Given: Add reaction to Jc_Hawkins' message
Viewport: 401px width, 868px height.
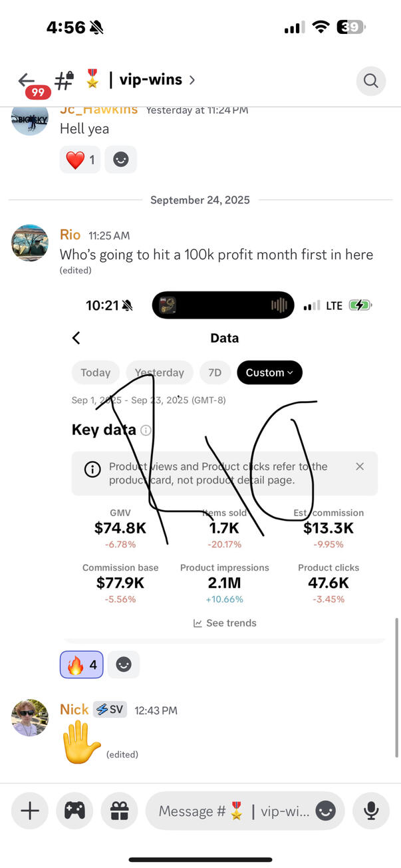Looking at the screenshot, I should [x=120, y=160].
